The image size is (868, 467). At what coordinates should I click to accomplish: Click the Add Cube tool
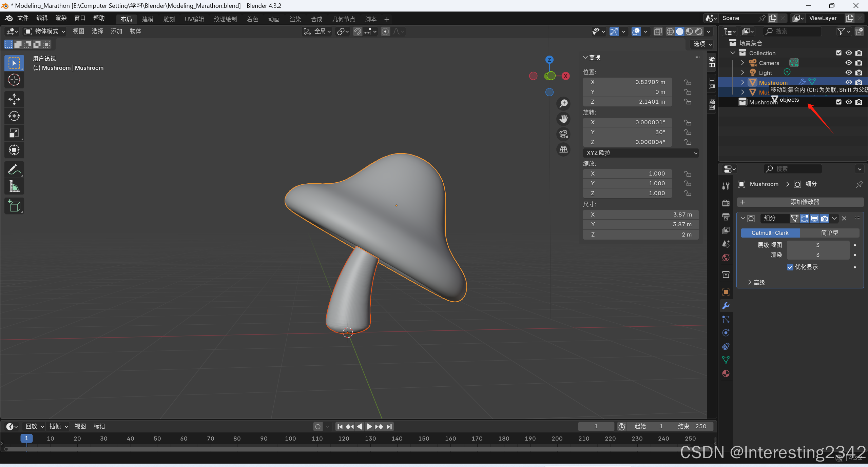point(14,206)
